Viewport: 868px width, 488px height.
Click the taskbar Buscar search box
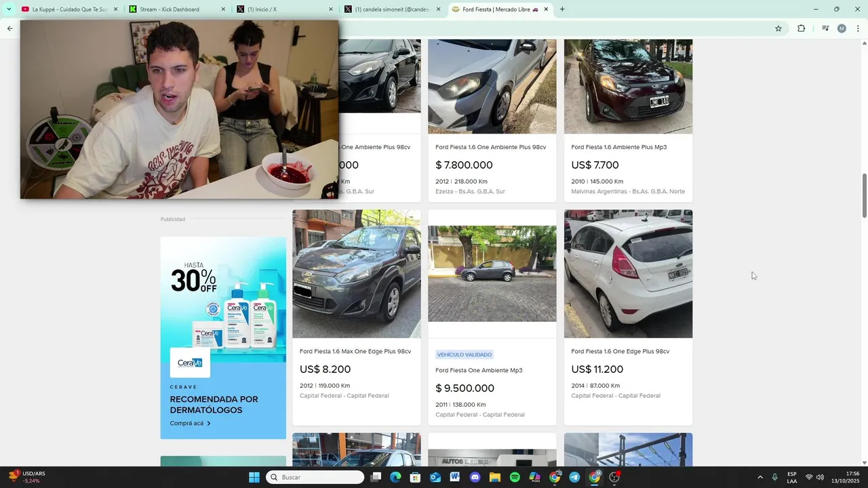(x=315, y=477)
